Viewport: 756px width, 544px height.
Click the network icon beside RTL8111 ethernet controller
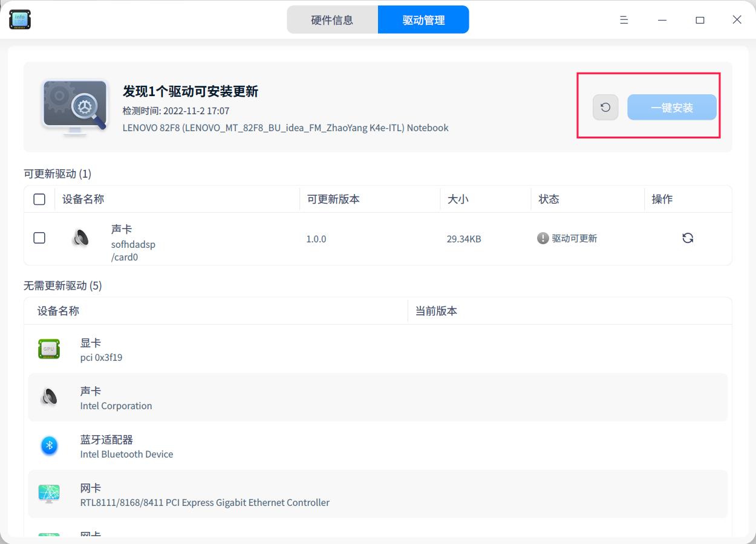49,494
